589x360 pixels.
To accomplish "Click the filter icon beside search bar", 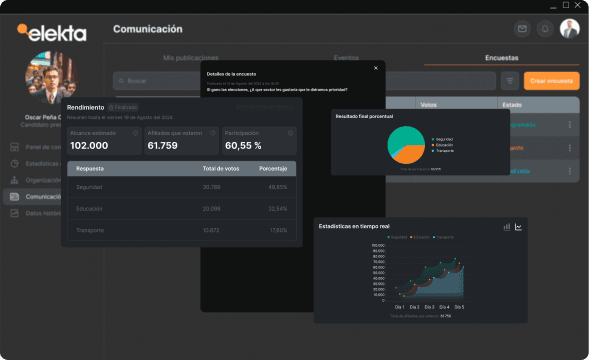I will (510, 81).
